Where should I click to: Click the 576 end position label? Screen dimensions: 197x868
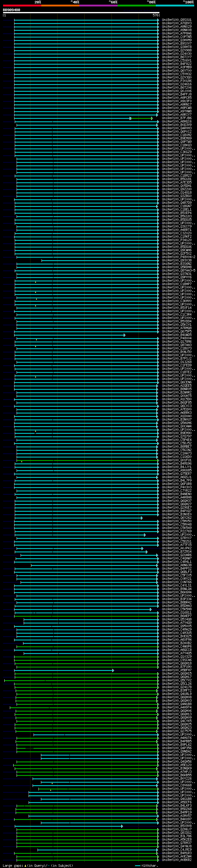[x=155, y=15]
